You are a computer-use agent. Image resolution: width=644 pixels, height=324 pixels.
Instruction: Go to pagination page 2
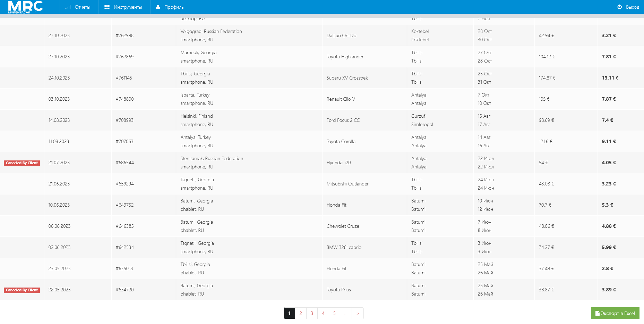pos(301,313)
